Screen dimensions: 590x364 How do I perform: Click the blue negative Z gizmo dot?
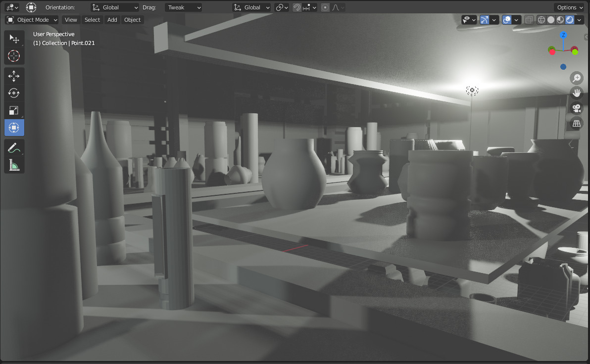coord(563,67)
